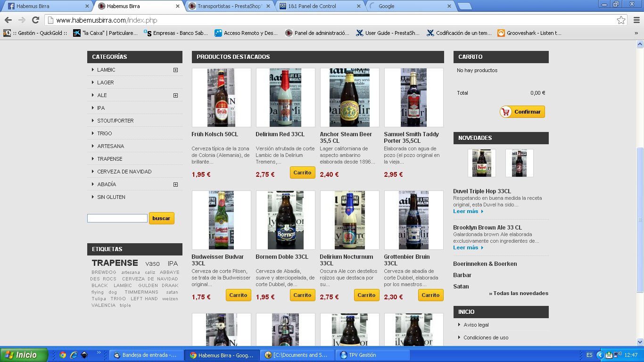
Task: Click the large TRAPENSE tag under Etiquetas
Action: point(115,263)
